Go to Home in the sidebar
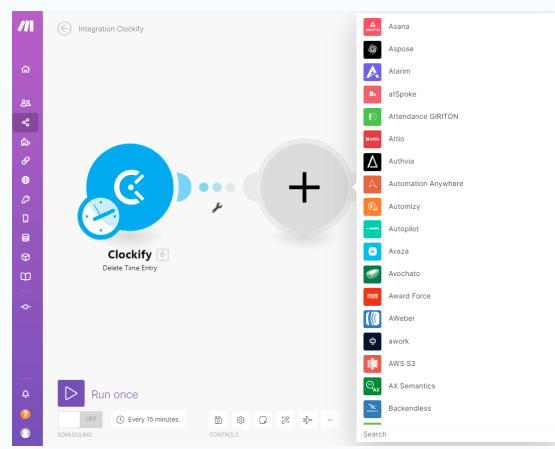This screenshot has width=555, height=449. pos(25,69)
